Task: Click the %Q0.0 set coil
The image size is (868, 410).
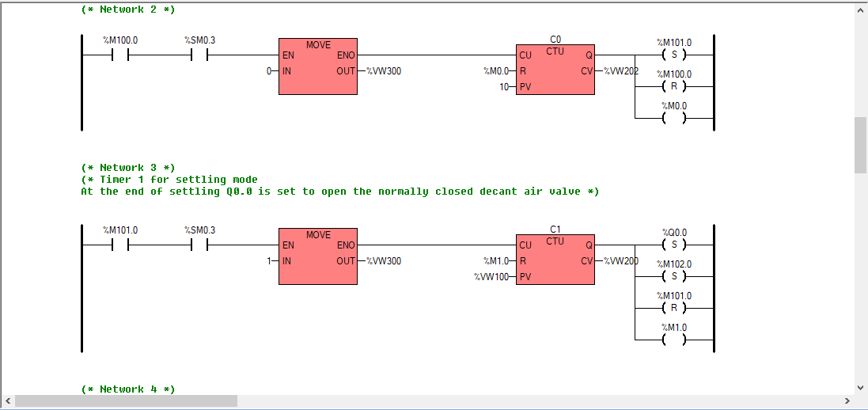Action: [673, 245]
